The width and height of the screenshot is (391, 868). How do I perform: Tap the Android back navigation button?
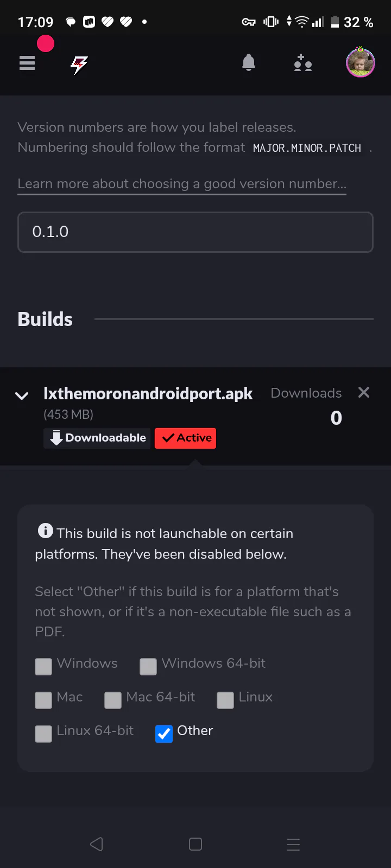97,844
